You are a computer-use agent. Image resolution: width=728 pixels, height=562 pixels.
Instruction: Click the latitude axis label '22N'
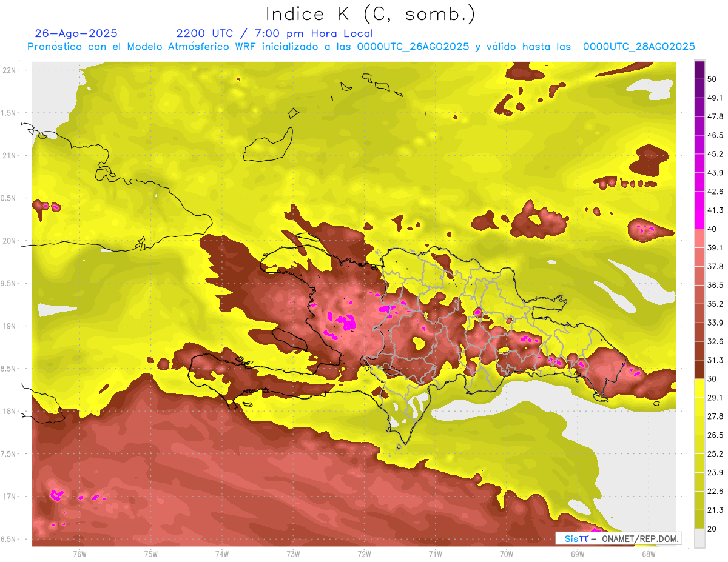point(9,70)
